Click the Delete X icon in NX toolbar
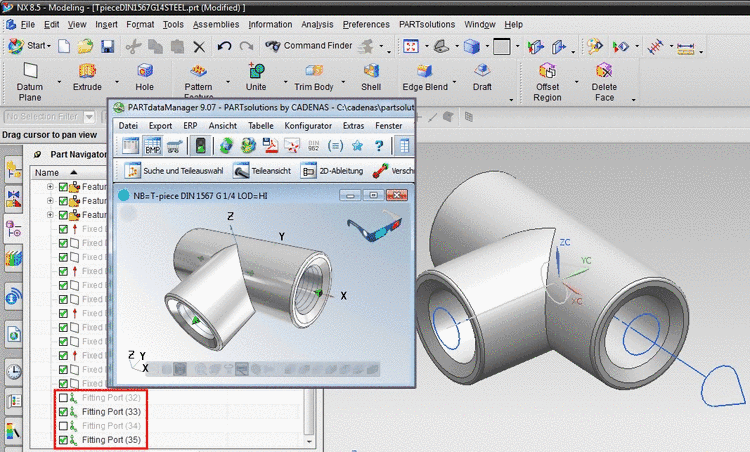The width and height of the screenshot is (750, 452). tap(199, 46)
